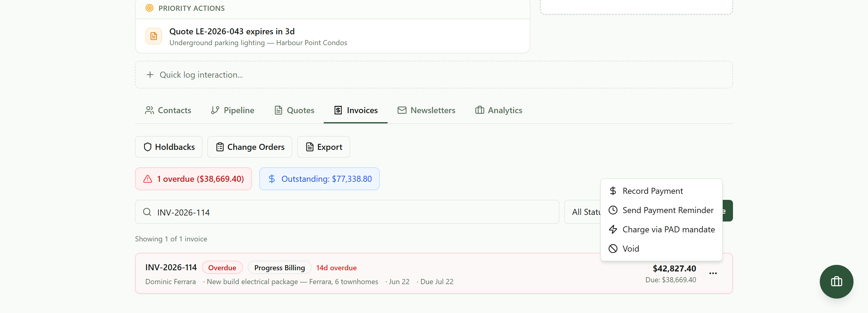This screenshot has width=868, height=313.
Task: Click the document icon on the Quotes tab
Action: coord(278,110)
